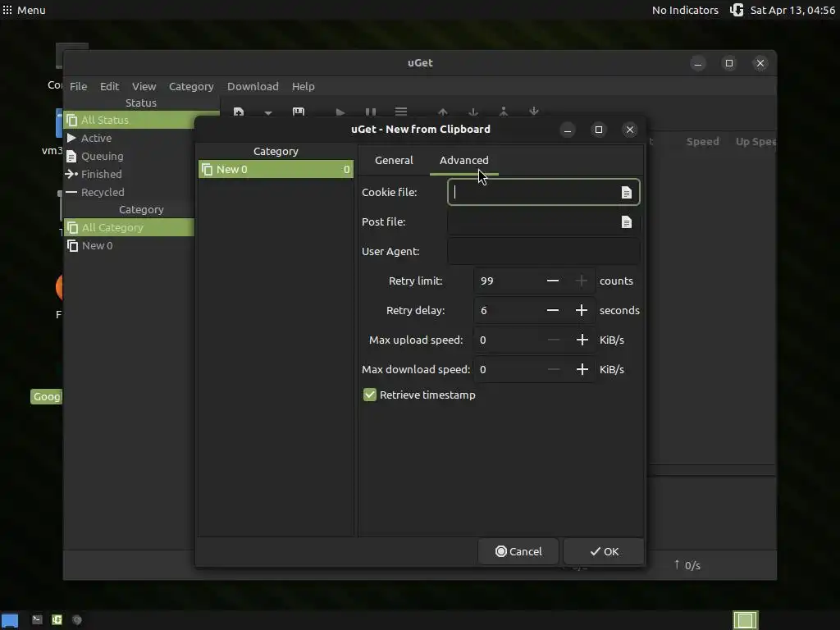
Task: Click the workspace switcher in bottom panel
Action: pyautogui.click(x=745, y=620)
